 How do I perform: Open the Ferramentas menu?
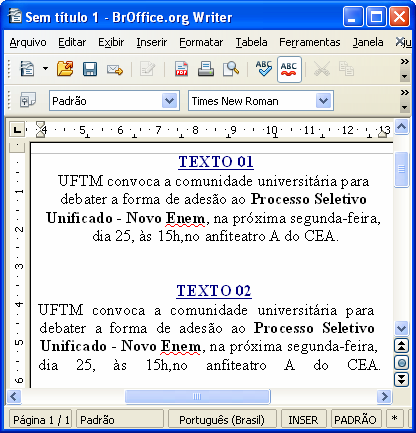coord(310,42)
